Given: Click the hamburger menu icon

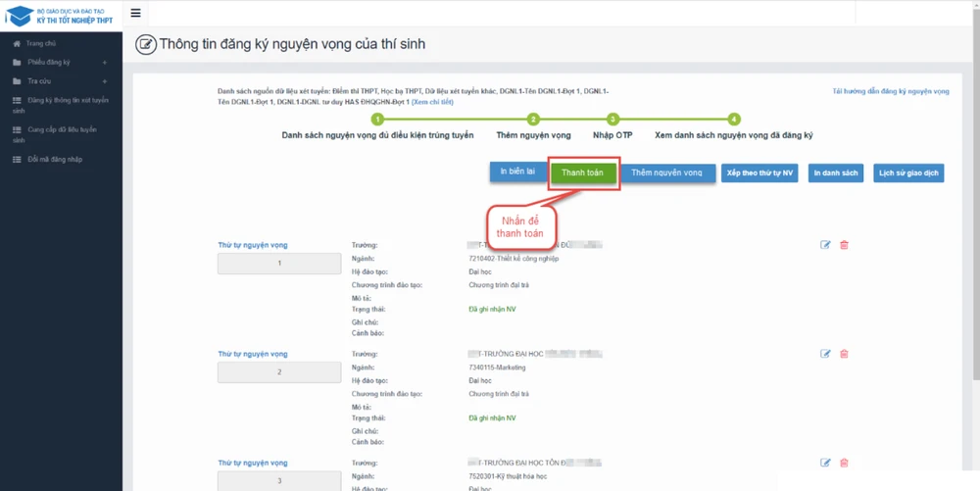Looking at the screenshot, I should click(135, 14).
